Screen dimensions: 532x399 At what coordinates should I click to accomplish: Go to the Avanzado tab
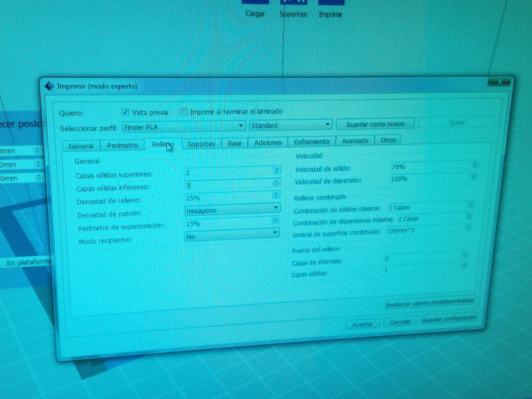click(355, 141)
